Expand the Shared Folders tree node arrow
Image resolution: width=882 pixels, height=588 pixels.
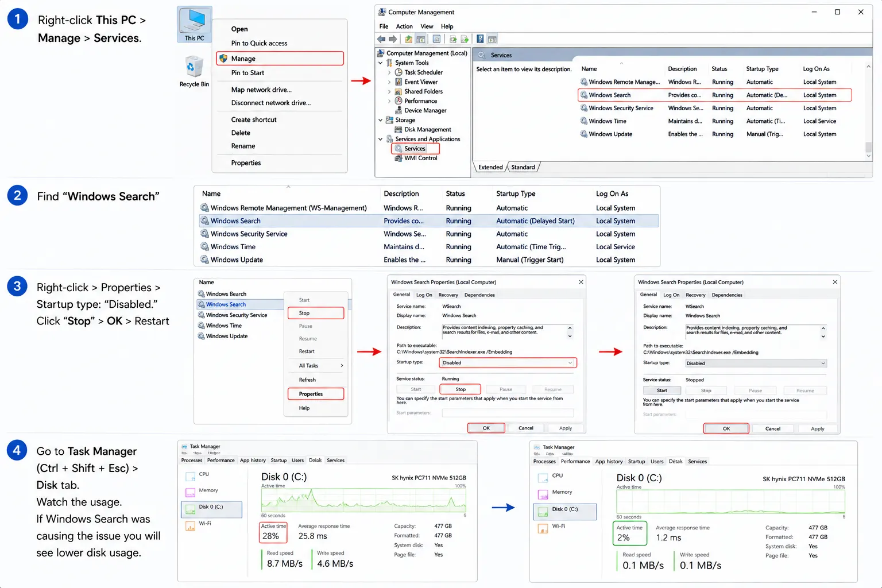(x=389, y=91)
